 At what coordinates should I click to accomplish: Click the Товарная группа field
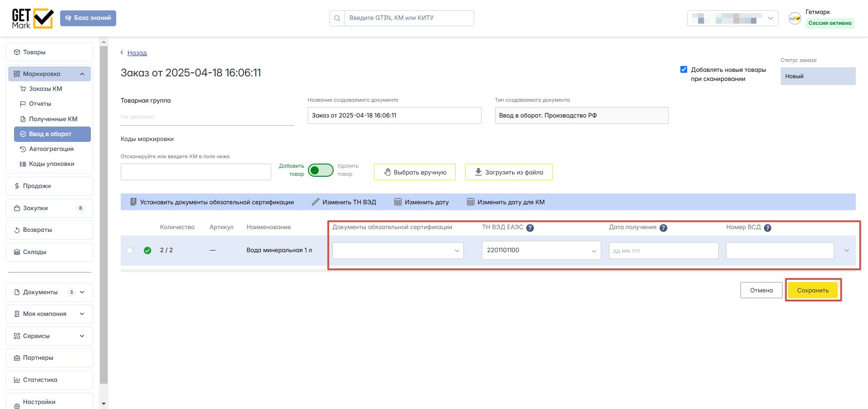[207, 117]
